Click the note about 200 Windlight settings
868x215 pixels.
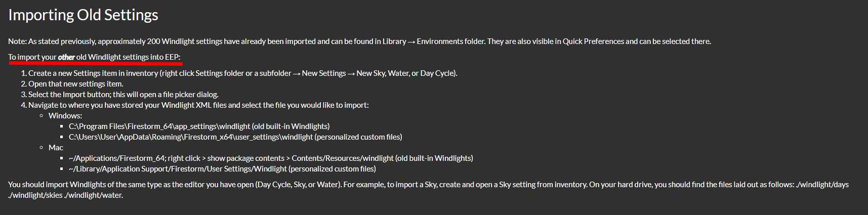pyautogui.click(x=359, y=41)
